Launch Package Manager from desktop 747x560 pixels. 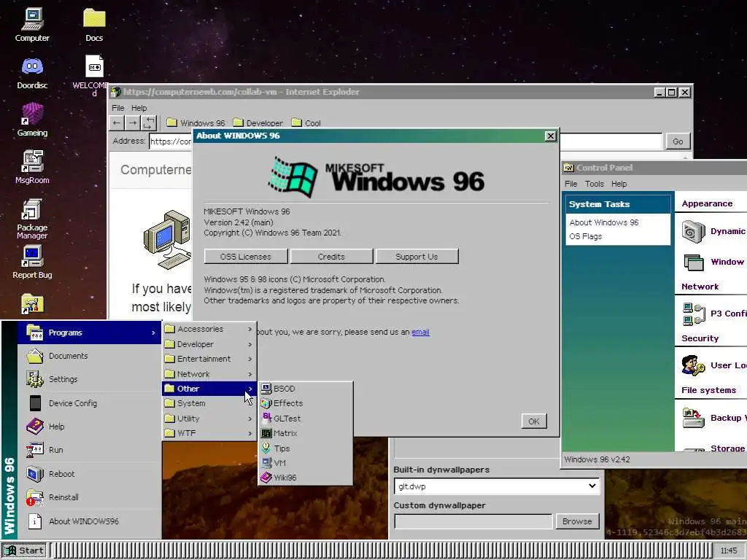tap(32, 218)
